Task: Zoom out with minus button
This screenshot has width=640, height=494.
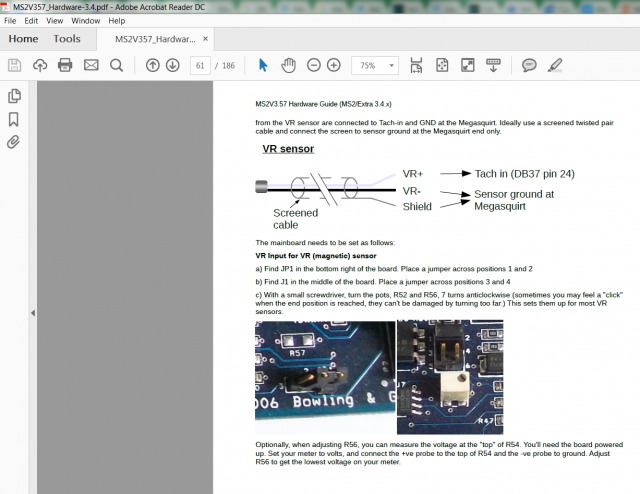Action: click(313, 65)
